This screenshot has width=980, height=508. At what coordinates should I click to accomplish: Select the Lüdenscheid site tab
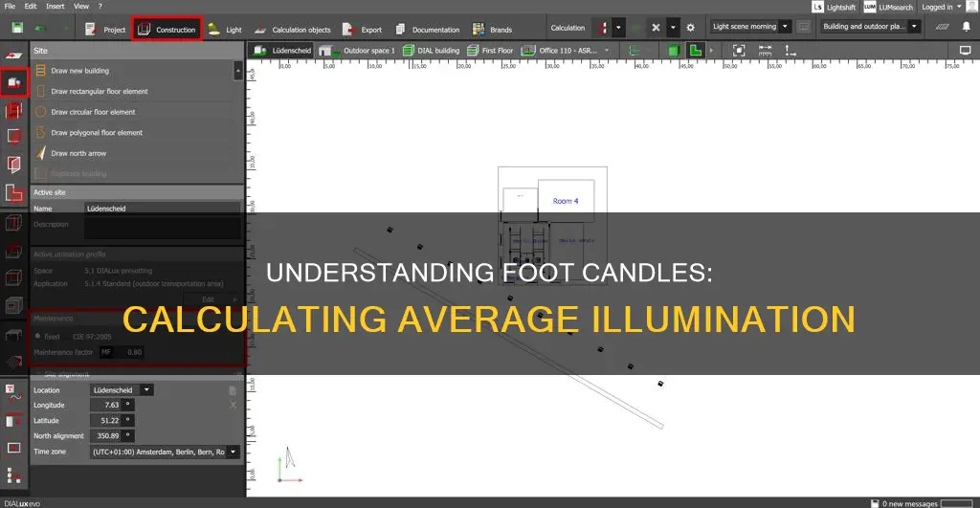click(x=282, y=51)
